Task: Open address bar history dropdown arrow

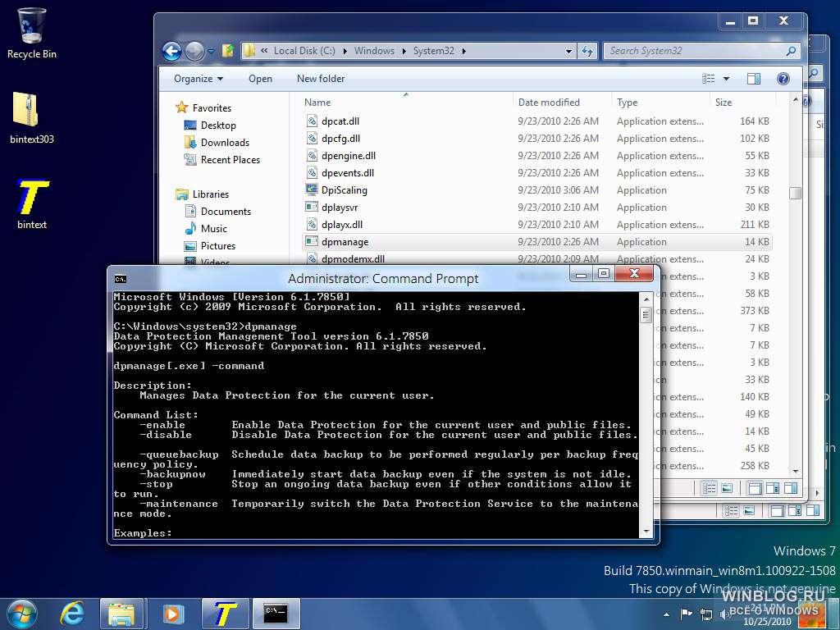Action: [568, 51]
